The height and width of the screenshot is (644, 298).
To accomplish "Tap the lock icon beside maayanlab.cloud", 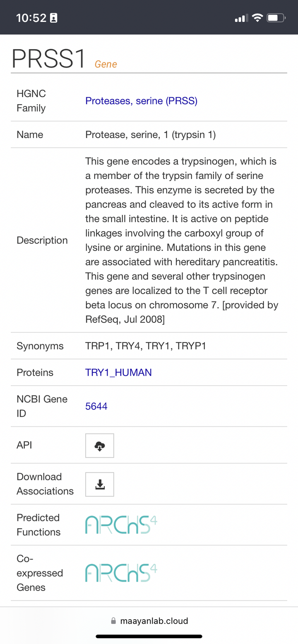I will click(113, 621).
